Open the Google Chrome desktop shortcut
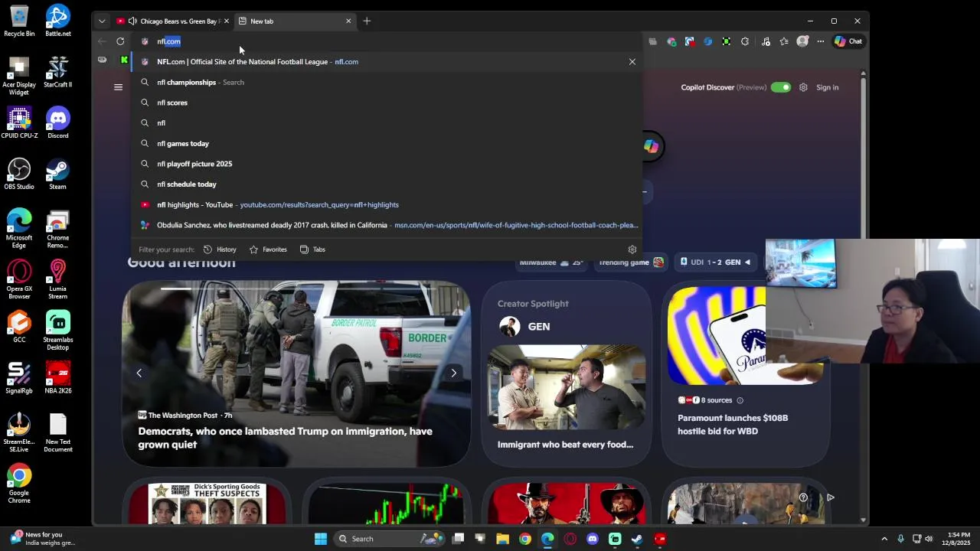The image size is (980, 551). click(x=19, y=484)
